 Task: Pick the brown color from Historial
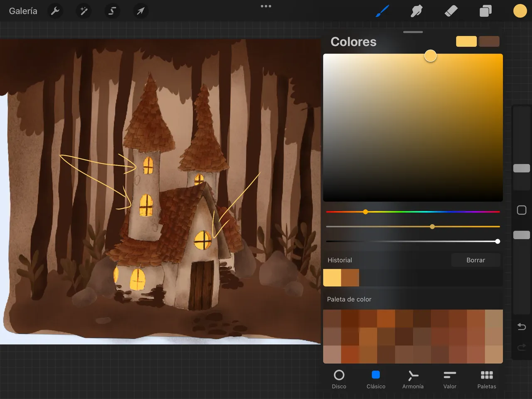[350, 278]
